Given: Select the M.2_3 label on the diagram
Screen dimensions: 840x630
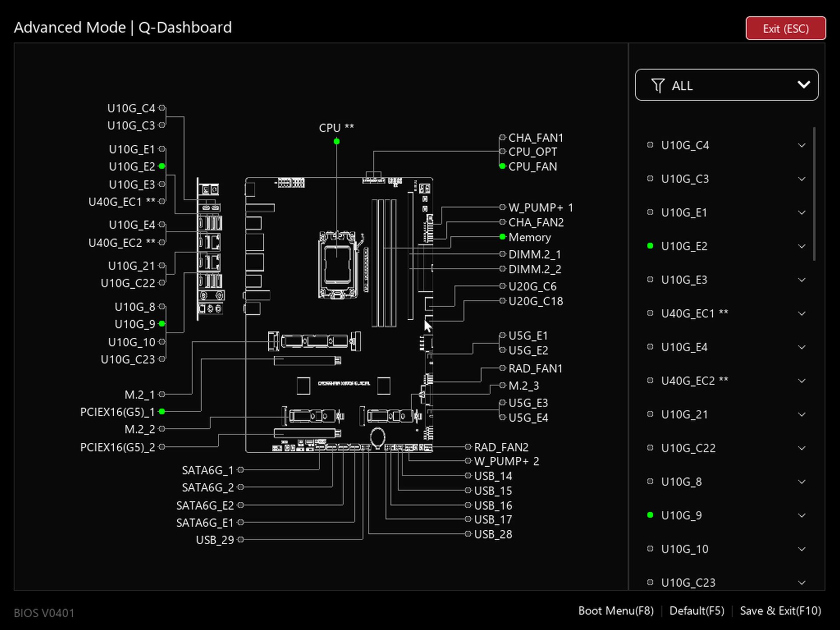Looking at the screenshot, I should [x=524, y=386].
